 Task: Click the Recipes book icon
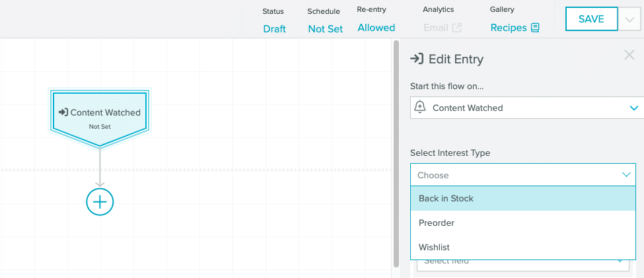[535, 28]
